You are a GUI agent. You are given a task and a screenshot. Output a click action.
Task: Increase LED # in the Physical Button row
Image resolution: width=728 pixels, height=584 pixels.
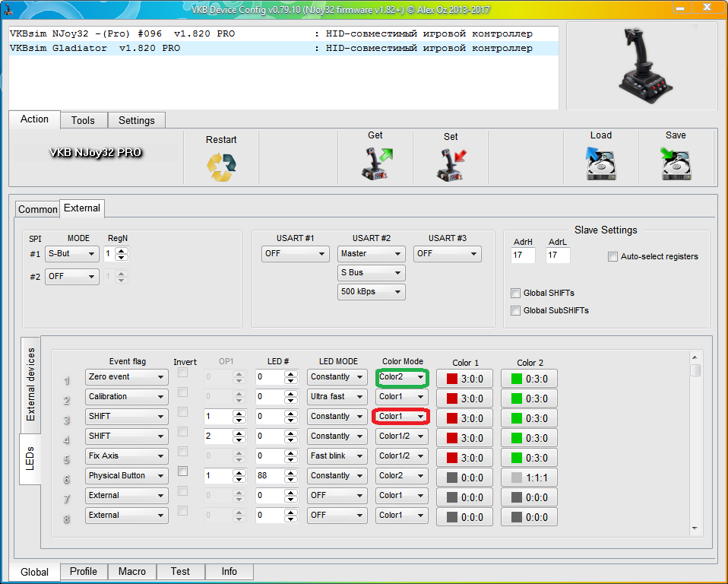(291, 472)
